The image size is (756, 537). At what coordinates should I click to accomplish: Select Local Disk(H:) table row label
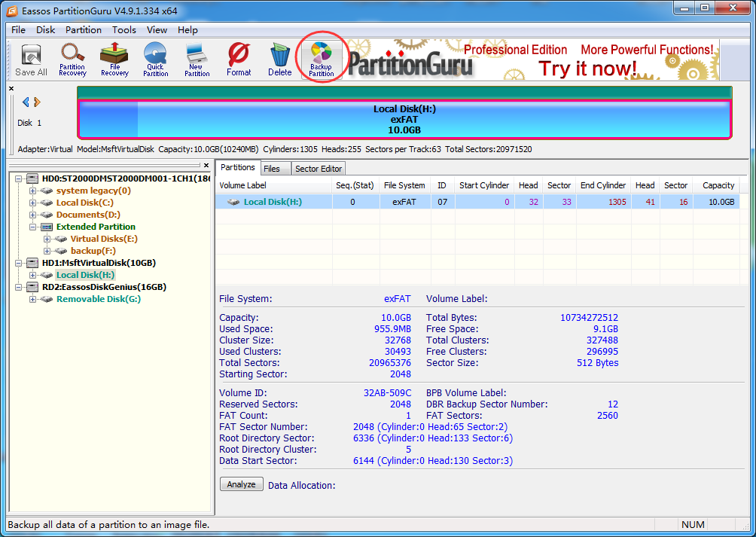point(273,202)
